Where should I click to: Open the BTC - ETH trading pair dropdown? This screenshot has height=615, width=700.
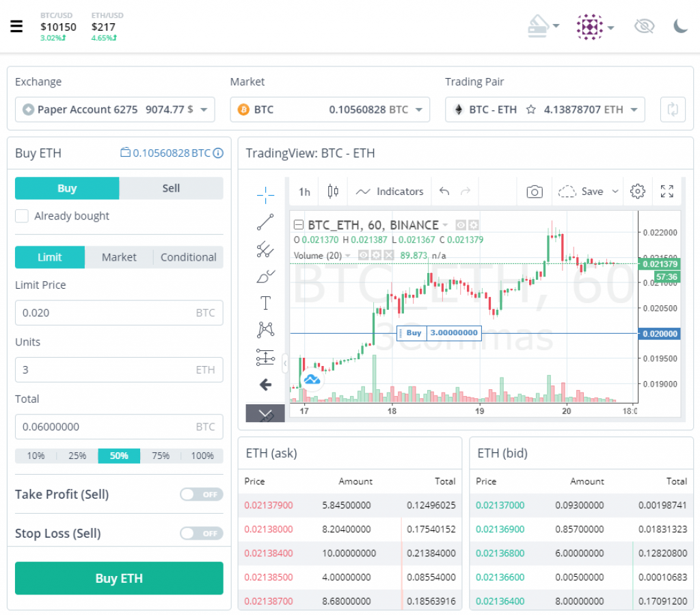(545, 109)
